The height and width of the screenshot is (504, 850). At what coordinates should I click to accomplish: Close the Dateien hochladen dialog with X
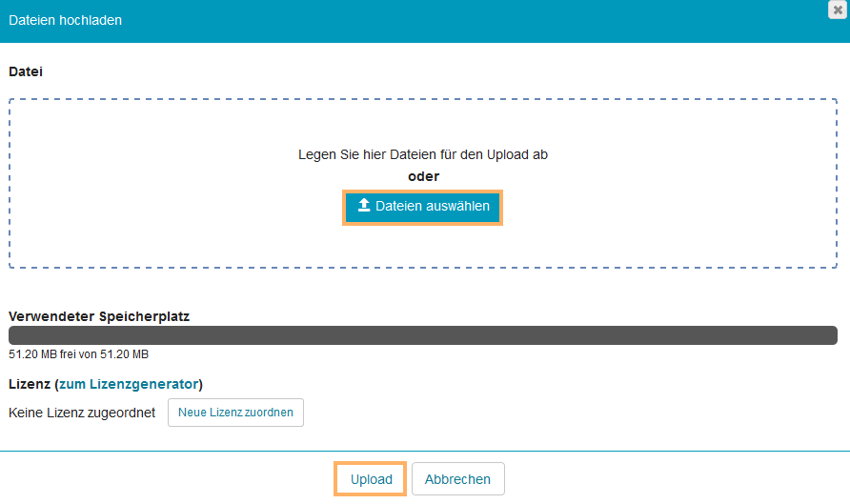[x=838, y=10]
